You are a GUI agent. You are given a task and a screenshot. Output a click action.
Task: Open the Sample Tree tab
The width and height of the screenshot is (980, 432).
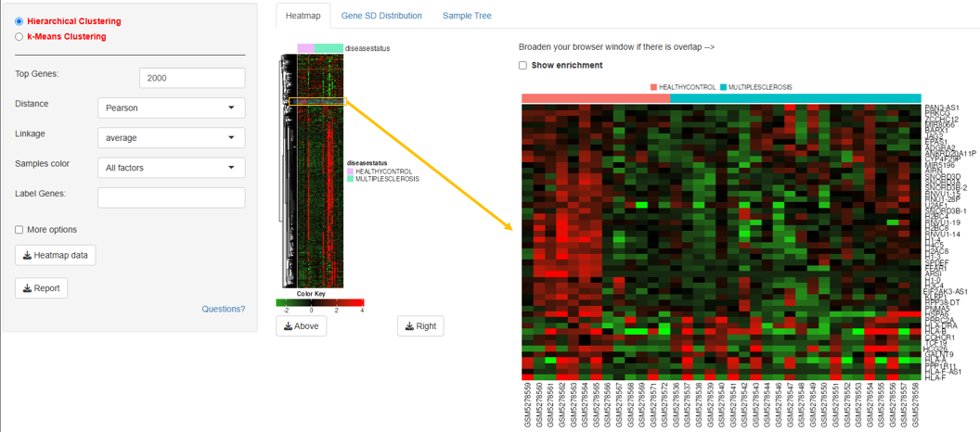click(x=467, y=16)
